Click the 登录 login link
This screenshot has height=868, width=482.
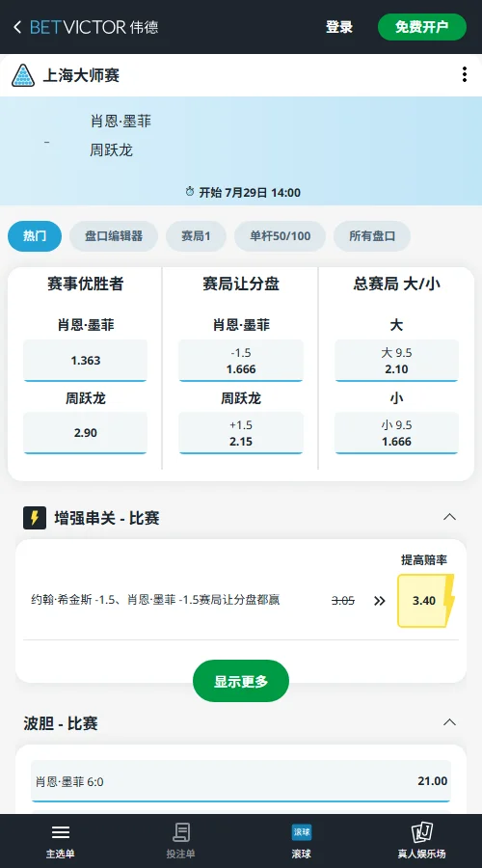click(339, 27)
